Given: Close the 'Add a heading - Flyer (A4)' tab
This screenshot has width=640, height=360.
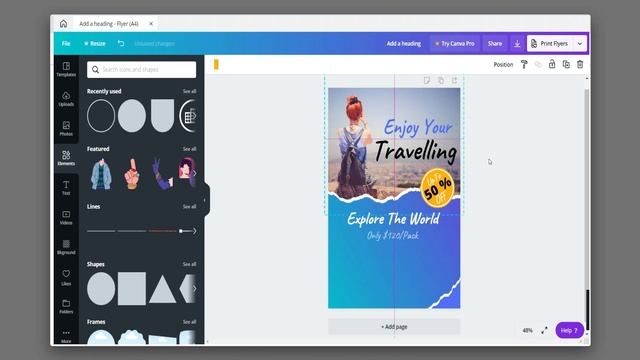Looking at the screenshot, I should pos(151,24).
